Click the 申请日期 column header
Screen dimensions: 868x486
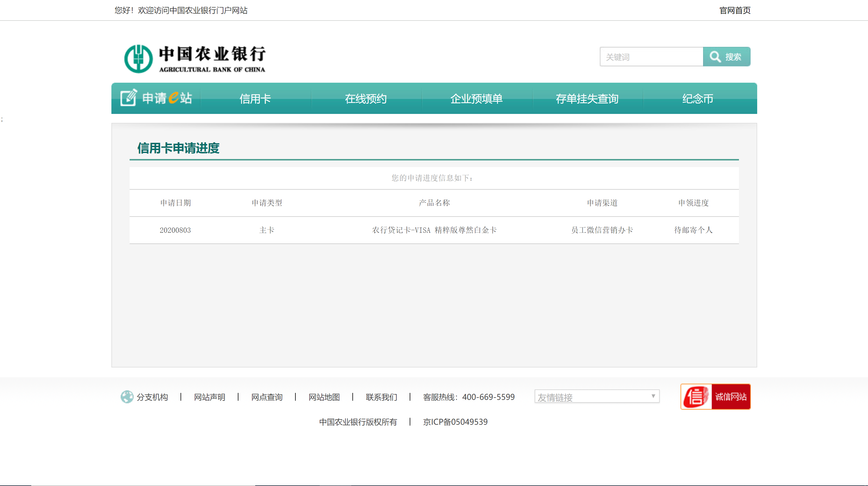(176, 203)
